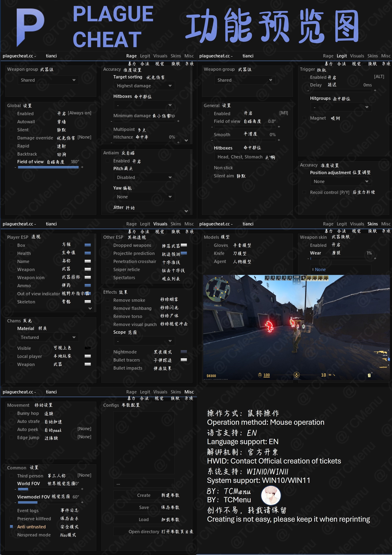The image size is (392, 555).
Task: Click the Open directory button
Action: coord(144,532)
